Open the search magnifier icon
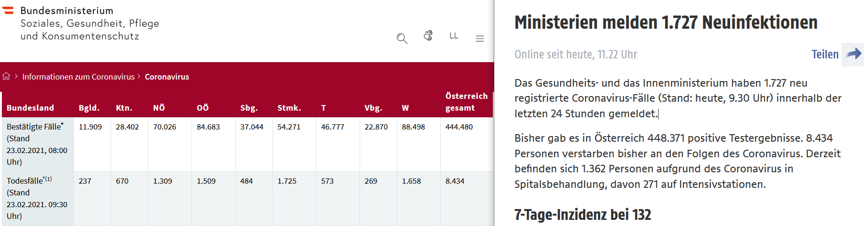This screenshot has width=868, height=226. 402,39
